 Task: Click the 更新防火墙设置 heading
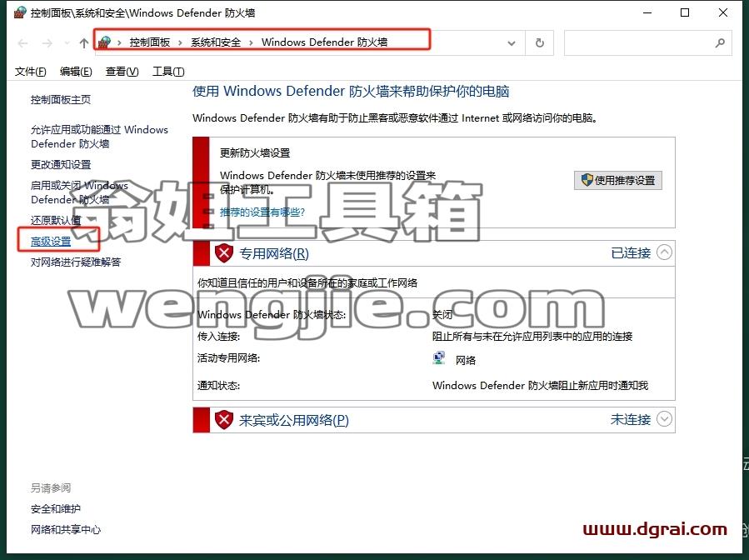point(255,152)
